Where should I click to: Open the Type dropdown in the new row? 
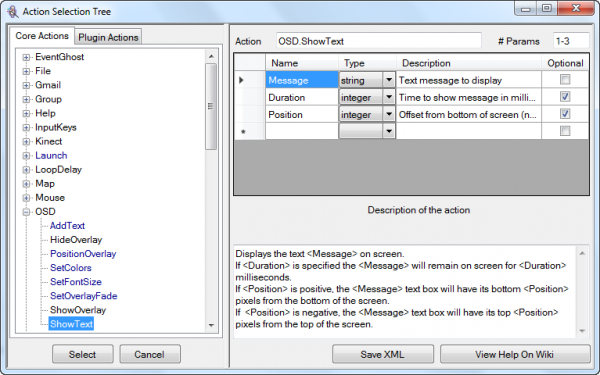[x=389, y=131]
